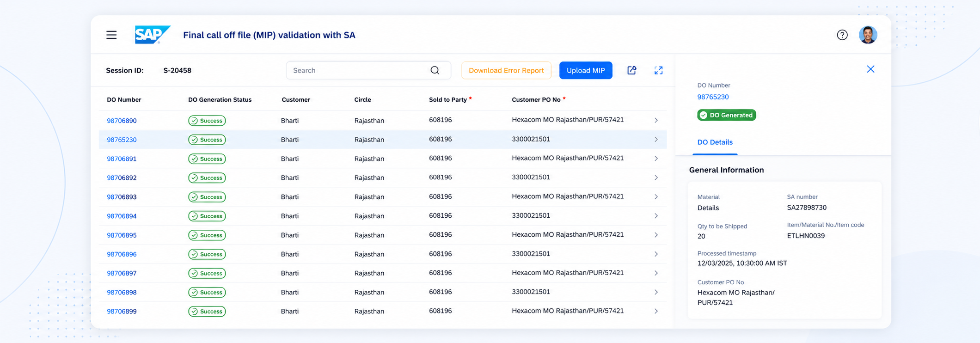This screenshot has width=980, height=343.
Task: Open the help question mark icon
Action: pos(842,35)
